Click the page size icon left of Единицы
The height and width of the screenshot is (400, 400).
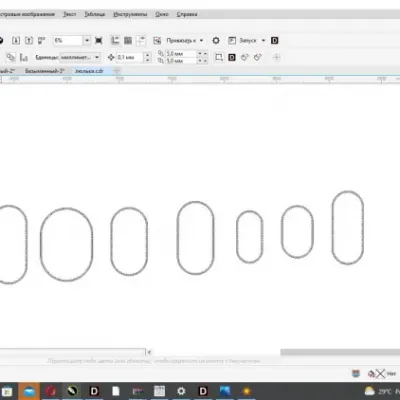coord(24,57)
